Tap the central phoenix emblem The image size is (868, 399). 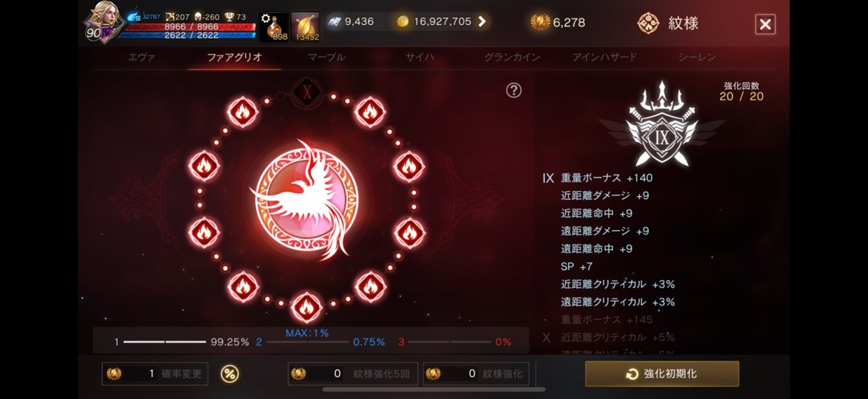[306, 200]
